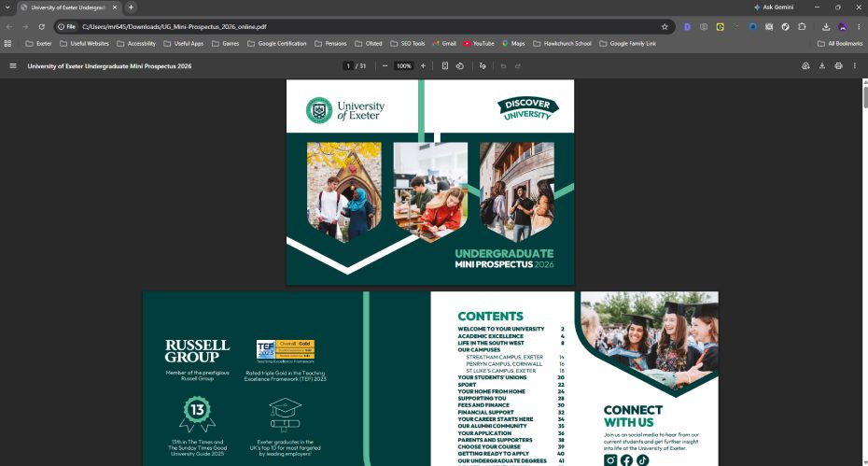Click the round white extension icon

[786, 26]
